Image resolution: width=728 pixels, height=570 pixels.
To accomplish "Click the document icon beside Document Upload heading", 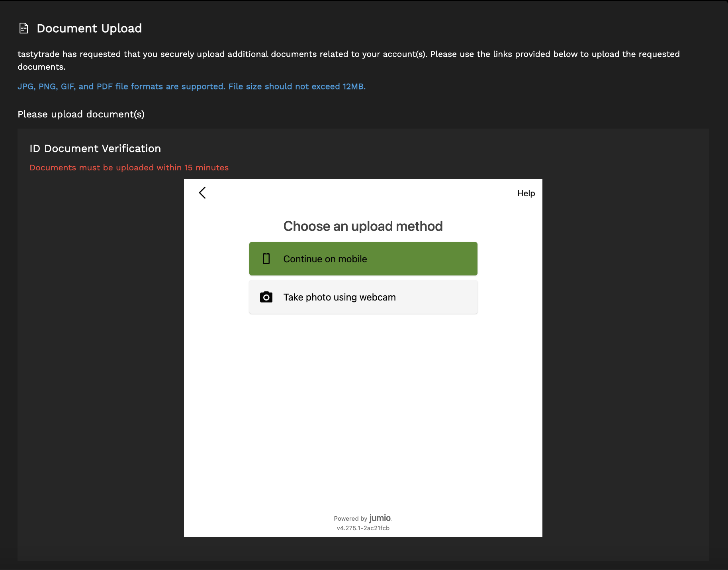I will tap(23, 28).
